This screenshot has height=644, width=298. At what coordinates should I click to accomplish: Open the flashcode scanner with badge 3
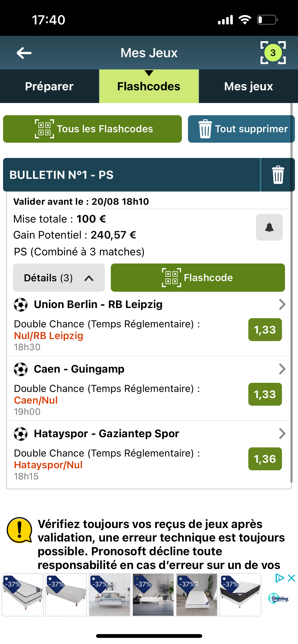(273, 53)
